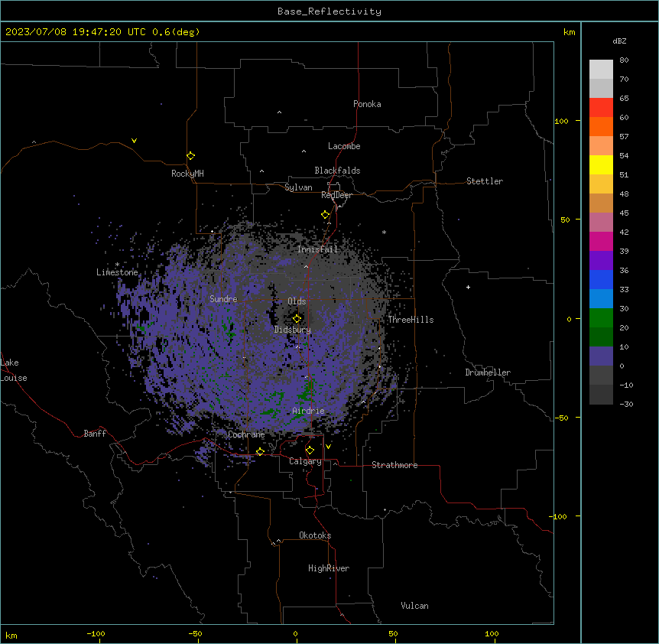Click the RockyMH label
659x644 pixels.
[x=187, y=174]
